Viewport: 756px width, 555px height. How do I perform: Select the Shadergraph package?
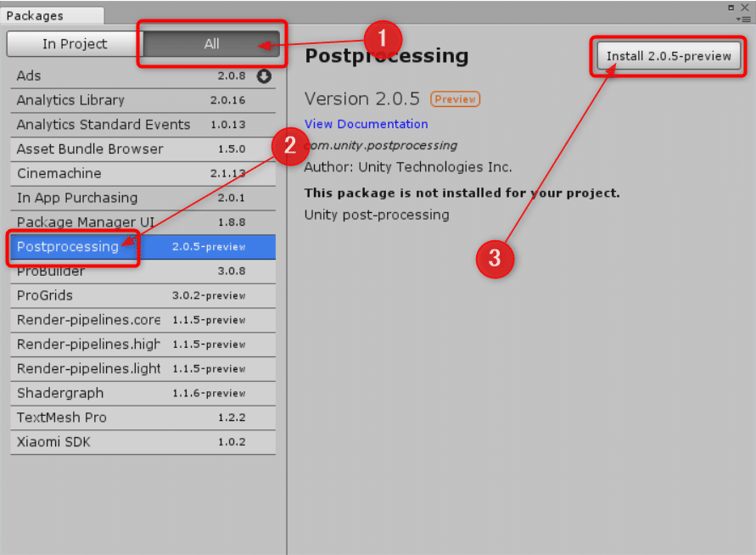pyautogui.click(x=143, y=393)
